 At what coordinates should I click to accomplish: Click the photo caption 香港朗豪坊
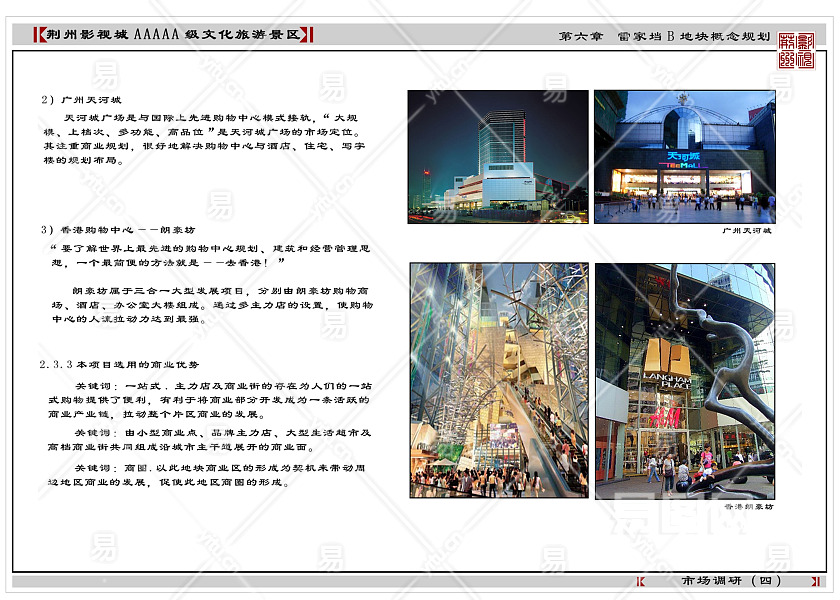(748, 507)
